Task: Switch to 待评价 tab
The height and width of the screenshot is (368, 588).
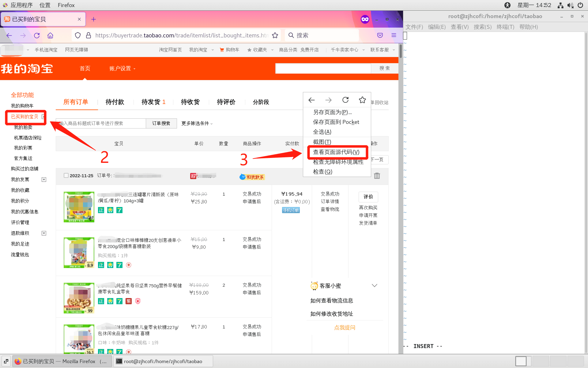Action: [x=226, y=102]
